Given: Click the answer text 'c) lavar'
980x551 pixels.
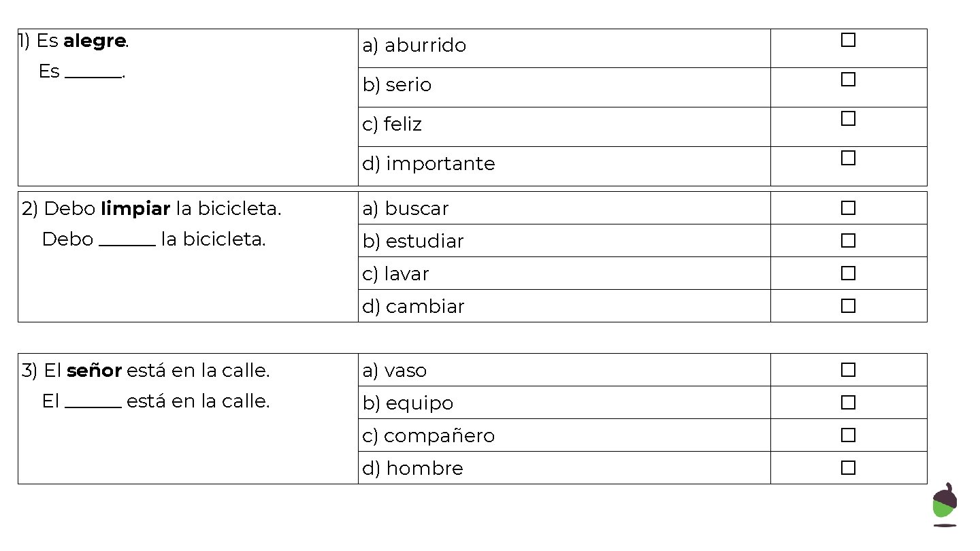Looking at the screenshot, I should tap(395, 274).
